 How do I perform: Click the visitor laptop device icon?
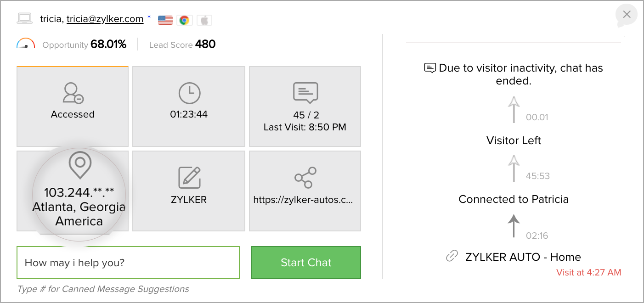24,19
